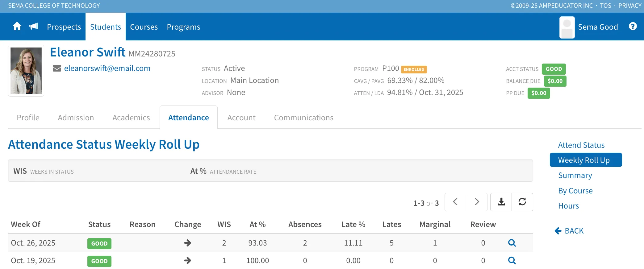Open By Course attendance view
Viewport: 644px width, 269px height.
click(x=575, y=191)
